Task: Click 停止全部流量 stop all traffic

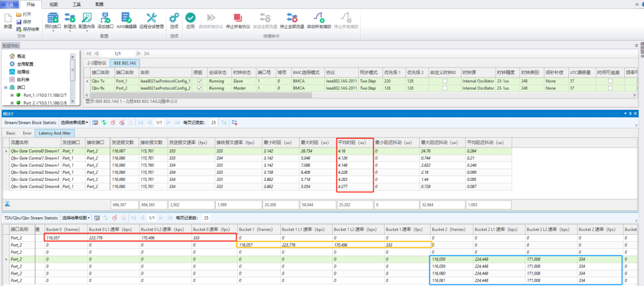Action: tap(292, 20)
